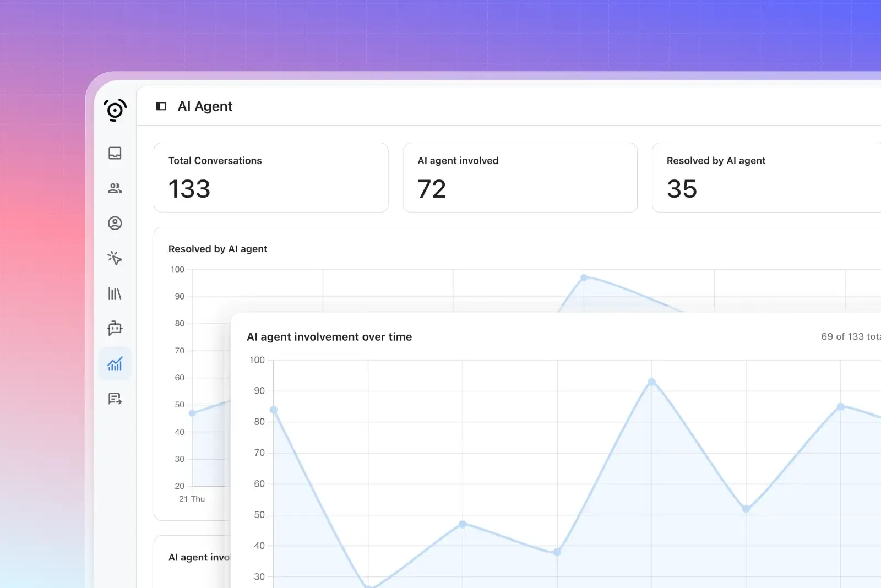The image size is (881, 588).
Task: Open the Library books icon
Action: pyautogui.click(x=115, y=293)
